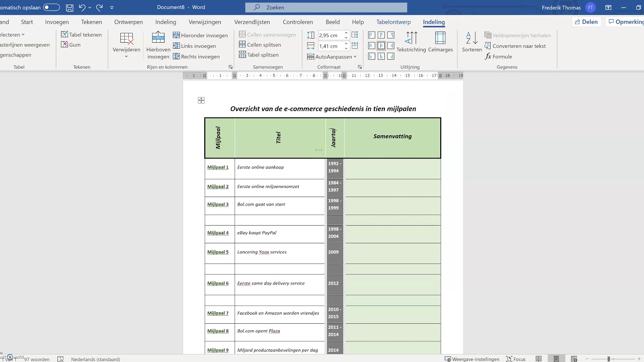Open the Start tab
Screen dimensions: 644x362
click(27, 22)
